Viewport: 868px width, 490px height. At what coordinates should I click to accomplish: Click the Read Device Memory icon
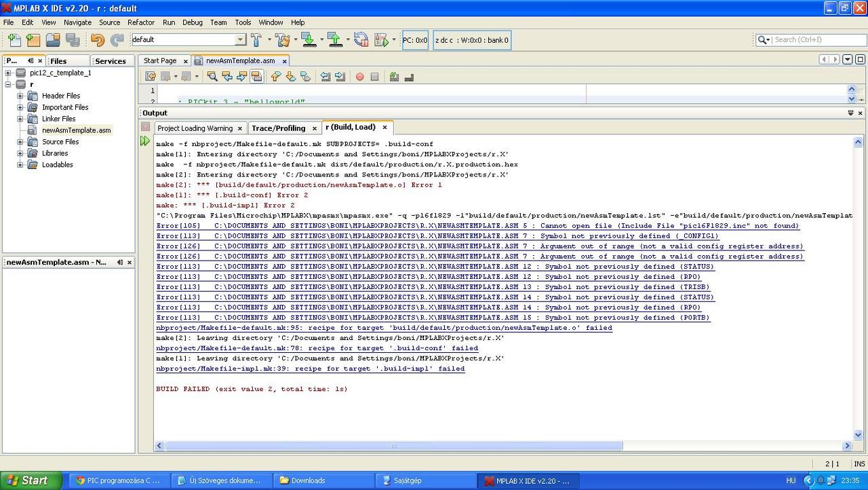pos(335,40)
